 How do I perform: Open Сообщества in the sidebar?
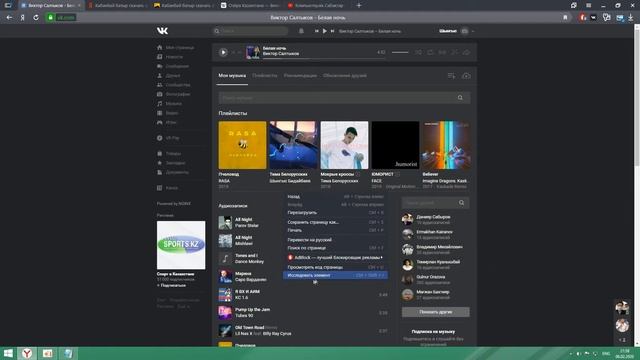tap(173, 85)
